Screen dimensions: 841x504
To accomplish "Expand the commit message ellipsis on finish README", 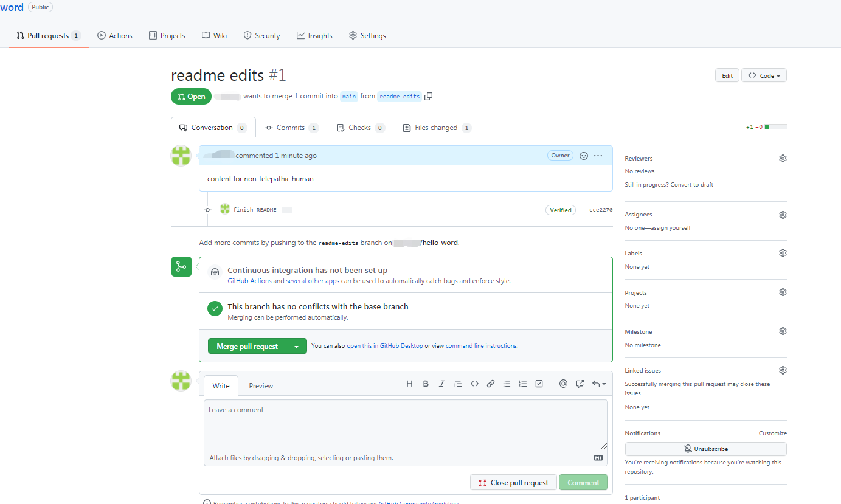I will click(x=286, y=209).
